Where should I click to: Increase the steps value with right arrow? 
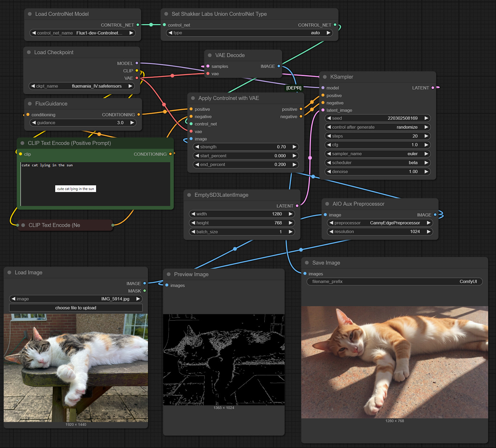click(x=426, y=136)
